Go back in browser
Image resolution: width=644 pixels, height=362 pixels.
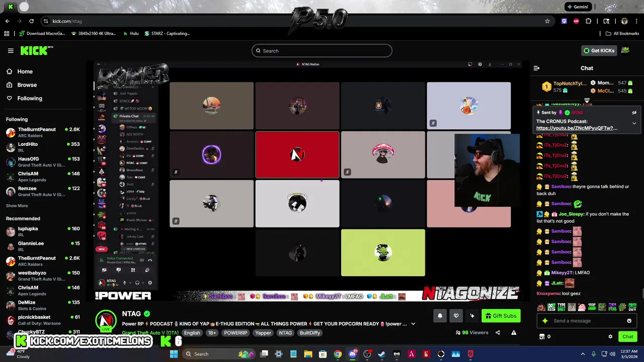click(7, 21)
